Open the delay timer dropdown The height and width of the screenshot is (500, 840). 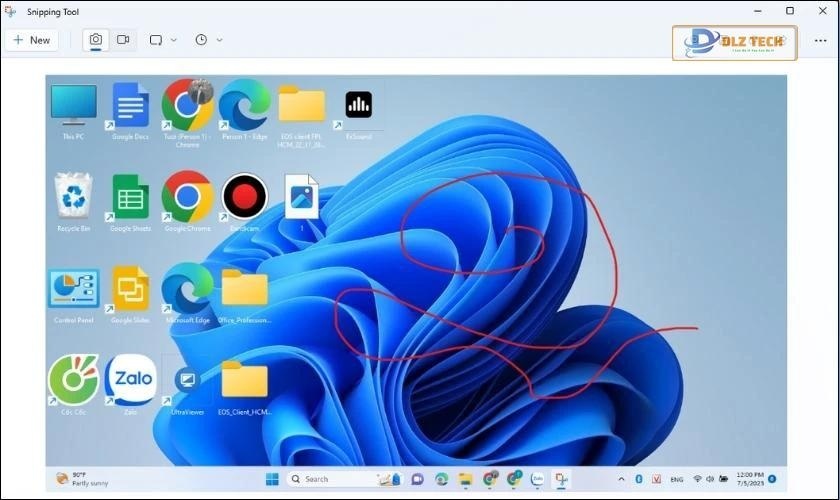pos(208,40)
